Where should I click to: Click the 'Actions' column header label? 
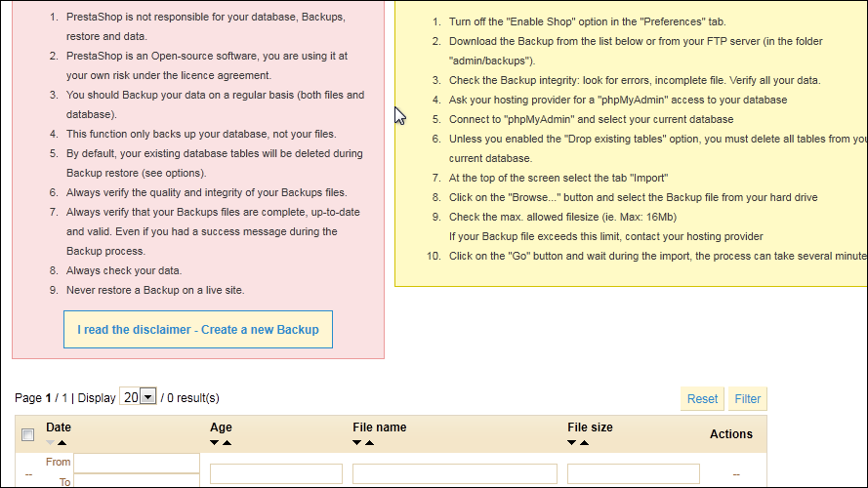click(730, 434)
